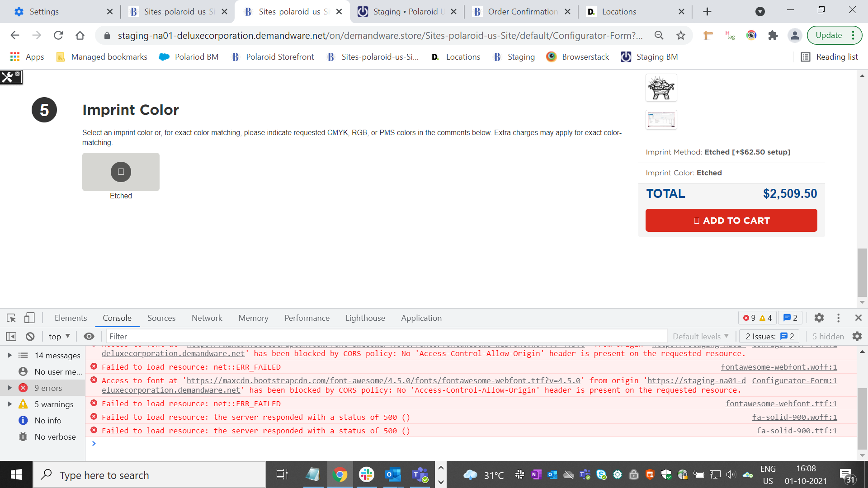Bookmark this page with the star icon

click(681, 35)
